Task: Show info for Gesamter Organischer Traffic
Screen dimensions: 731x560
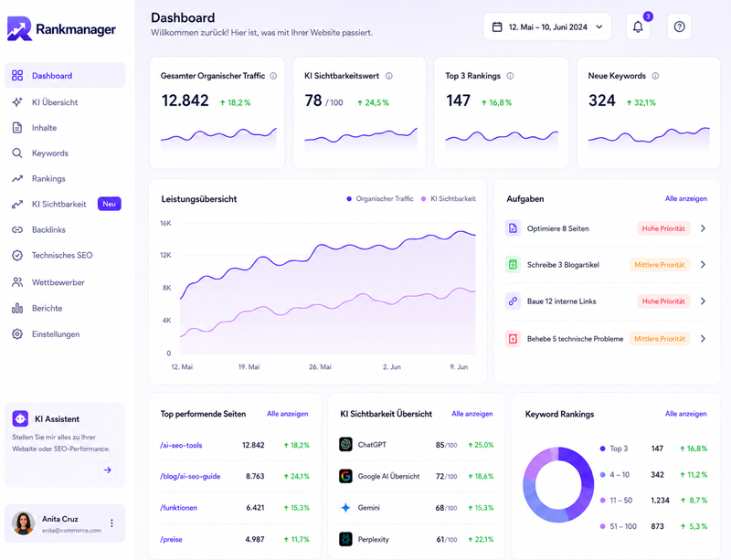Action: point(273,76)
